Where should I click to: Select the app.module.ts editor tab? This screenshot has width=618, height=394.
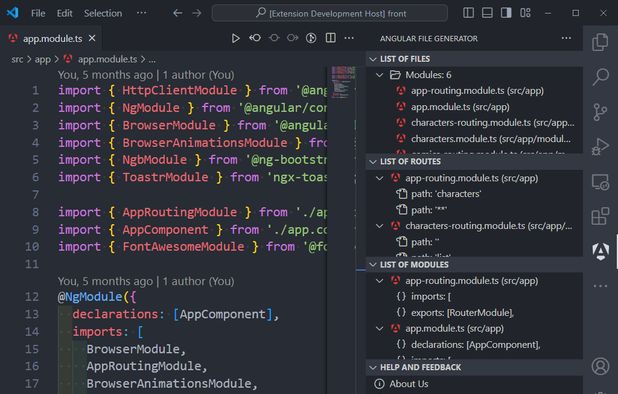52,38
